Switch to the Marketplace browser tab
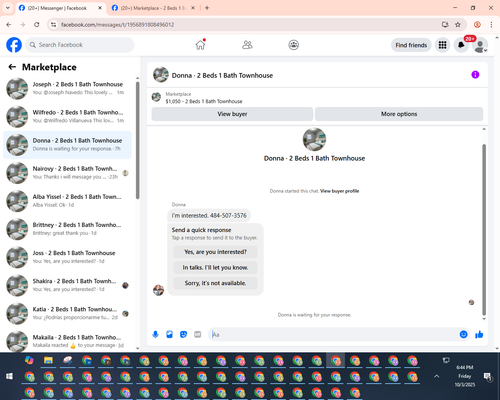The width and height of the screenshot is (500, 400). [153, 8]
